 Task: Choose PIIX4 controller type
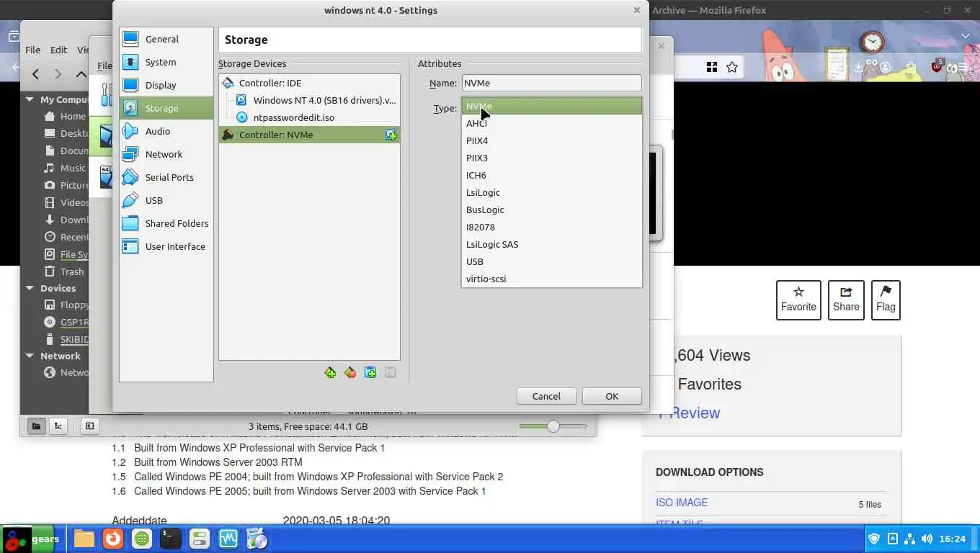pyautogui.click(x=551, y=140)
